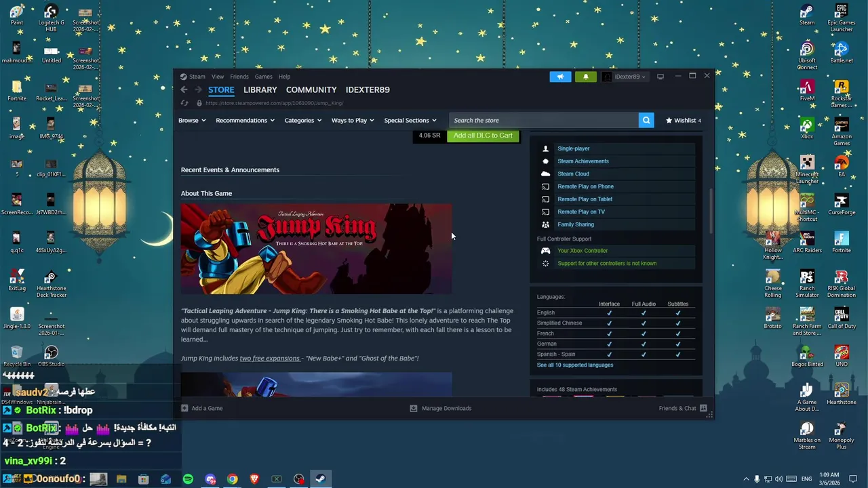Click the Steam Cloud feature link

pyautogui.click(x=573, y=174)
